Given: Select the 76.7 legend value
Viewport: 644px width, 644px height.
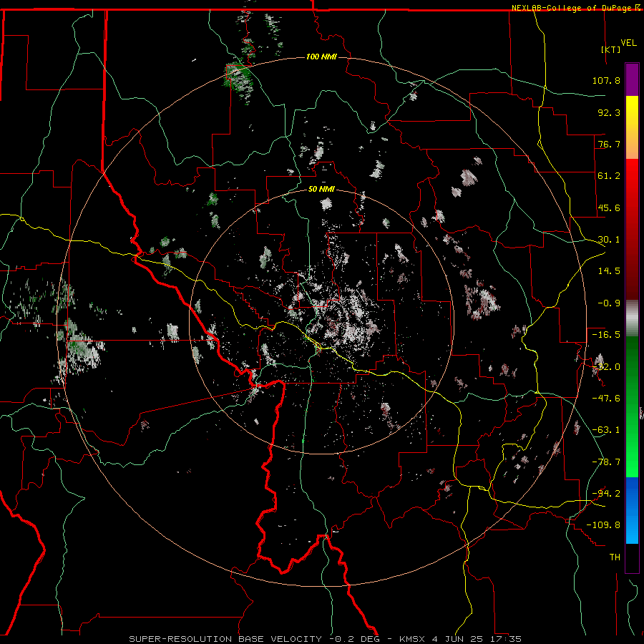Looking at the screenshot, I should (609, 144).
